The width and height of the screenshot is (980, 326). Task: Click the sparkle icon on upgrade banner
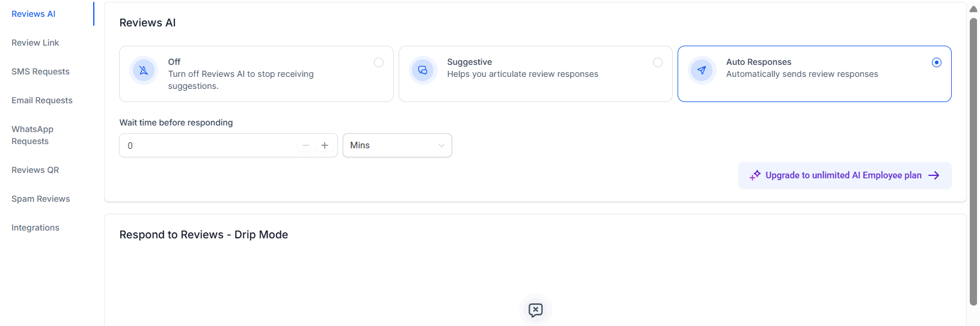(755, 175)
